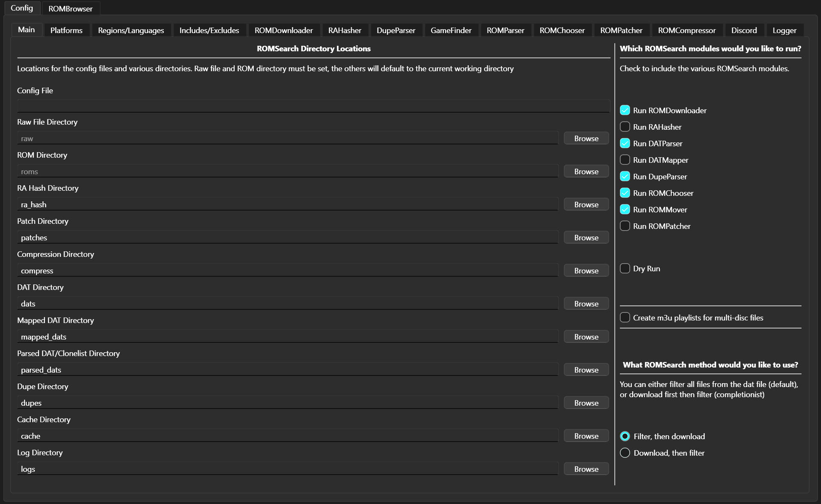This screenshot has width=821, height=504.
Task: Click the Config File input field
Action: [x=314, y=106]
